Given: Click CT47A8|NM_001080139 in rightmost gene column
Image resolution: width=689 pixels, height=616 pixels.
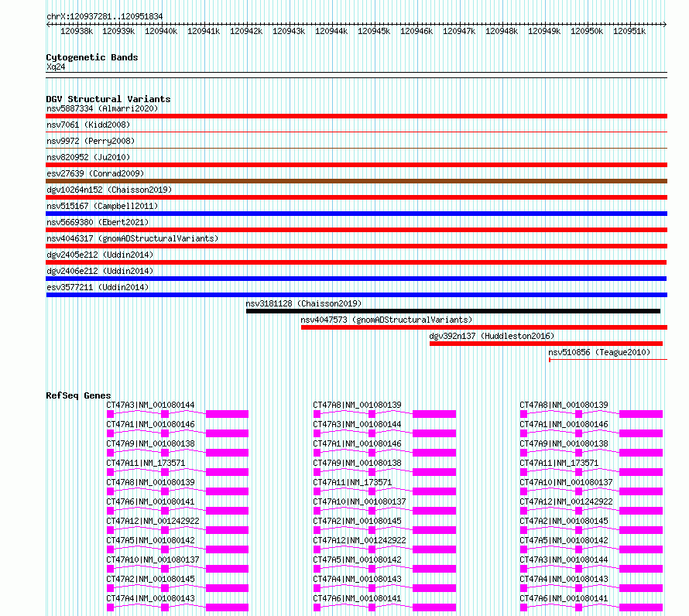Looking at the screenshot, I should pyautogui.click(x=564, y=405).
